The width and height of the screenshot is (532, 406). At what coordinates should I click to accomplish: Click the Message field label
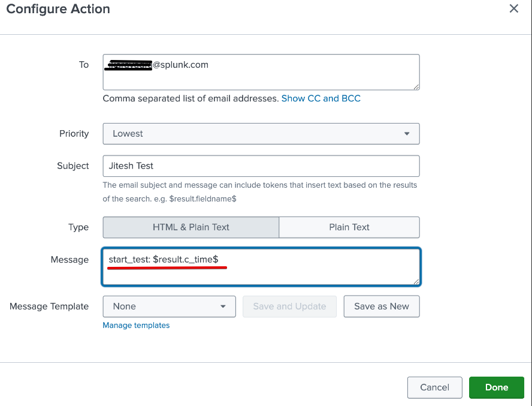coord(69,260)
